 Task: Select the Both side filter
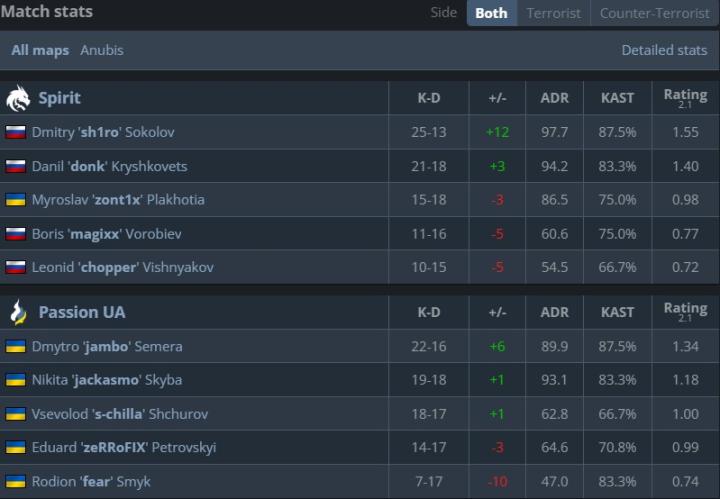coord(491,13)
